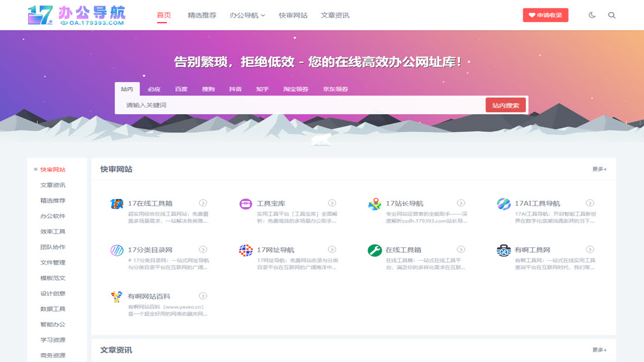The image size is (644, 362).
Task: Toggle dark mode with the moon icon
Action: (591, 15)
